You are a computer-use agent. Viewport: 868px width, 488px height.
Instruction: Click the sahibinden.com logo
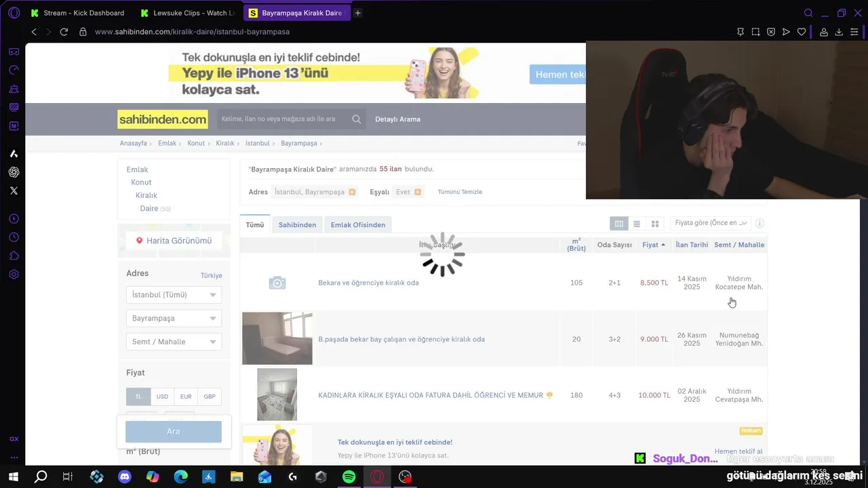coord(163,119)
